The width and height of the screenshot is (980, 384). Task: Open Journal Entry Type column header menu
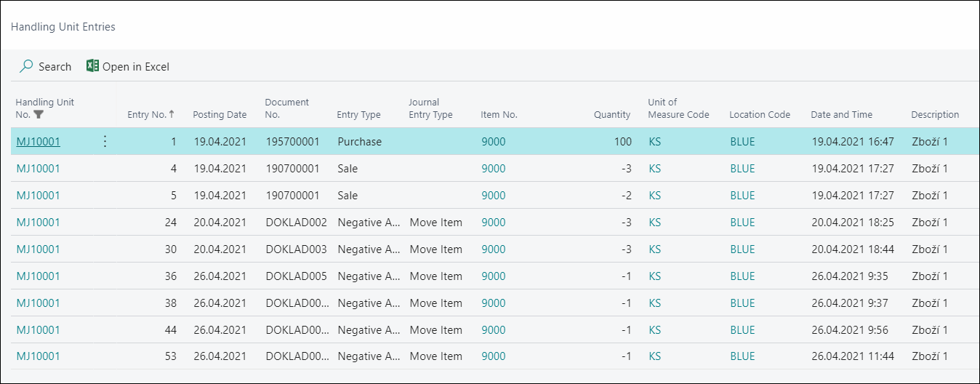430,108
